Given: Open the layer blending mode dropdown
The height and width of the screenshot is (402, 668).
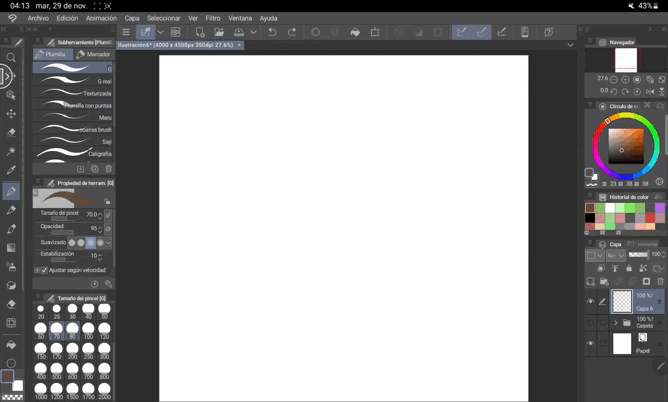Looking at the screenshot, I should tap(616, 255).
